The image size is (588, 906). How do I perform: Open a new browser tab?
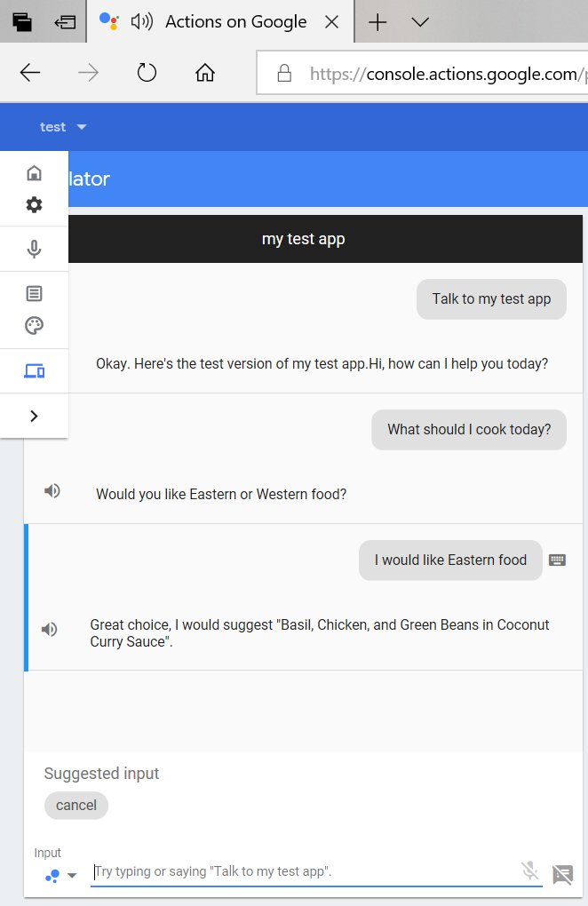[x=377, y=22]
